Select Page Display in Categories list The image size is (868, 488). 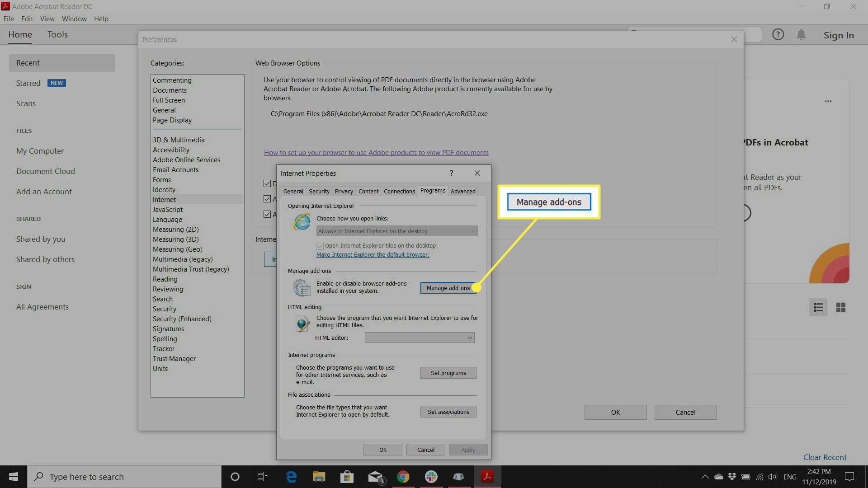click(x=172, y=120)
